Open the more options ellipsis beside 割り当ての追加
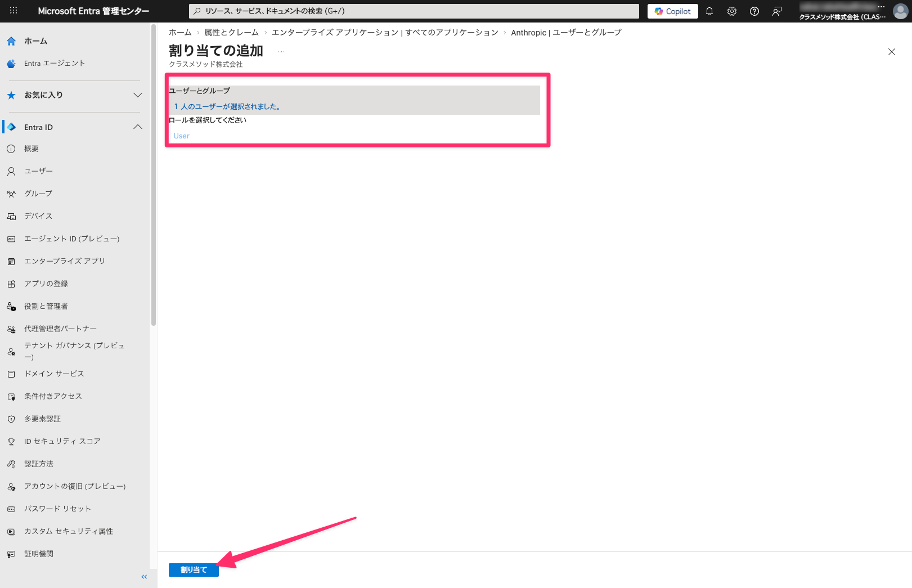Image resolution: width=912 pixels, height=588 pixels. coord(281,51)
